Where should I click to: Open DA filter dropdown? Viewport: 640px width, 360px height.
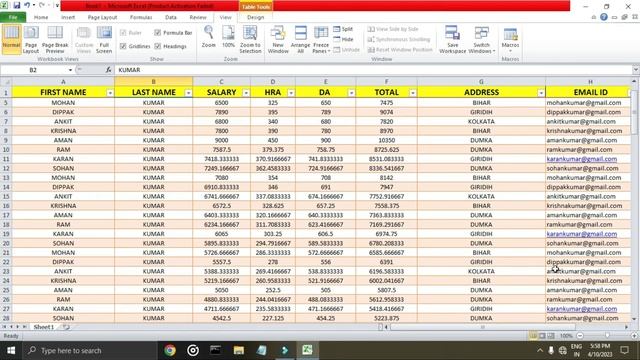(351, 93)
